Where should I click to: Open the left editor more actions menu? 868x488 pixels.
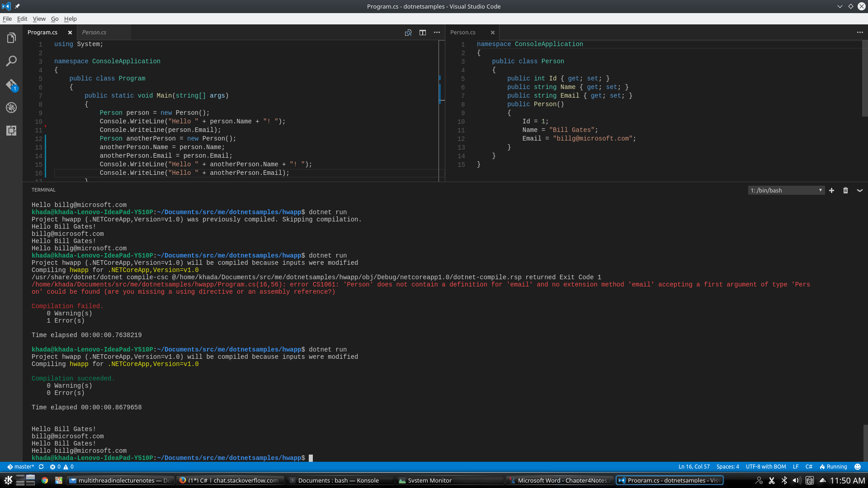[x=437, y=33]
